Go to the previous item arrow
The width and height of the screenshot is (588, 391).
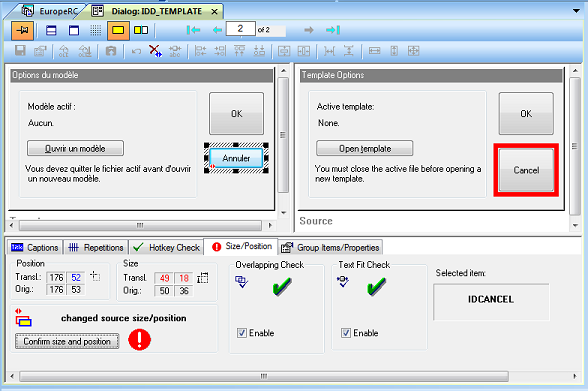pos(217,30)
